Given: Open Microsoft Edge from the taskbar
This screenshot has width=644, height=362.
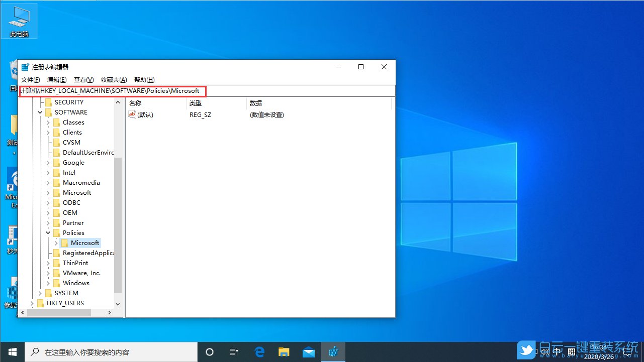Looking at the screenshot, I should [x=259, y=351].
